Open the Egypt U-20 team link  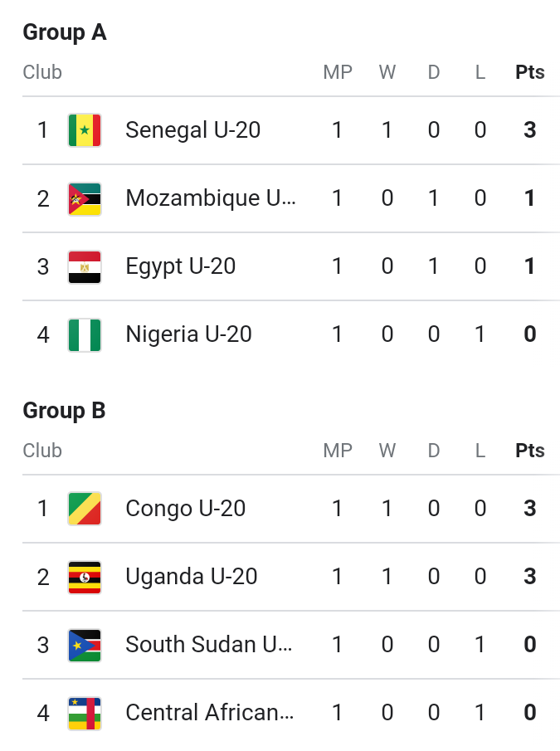pos(181,266)
